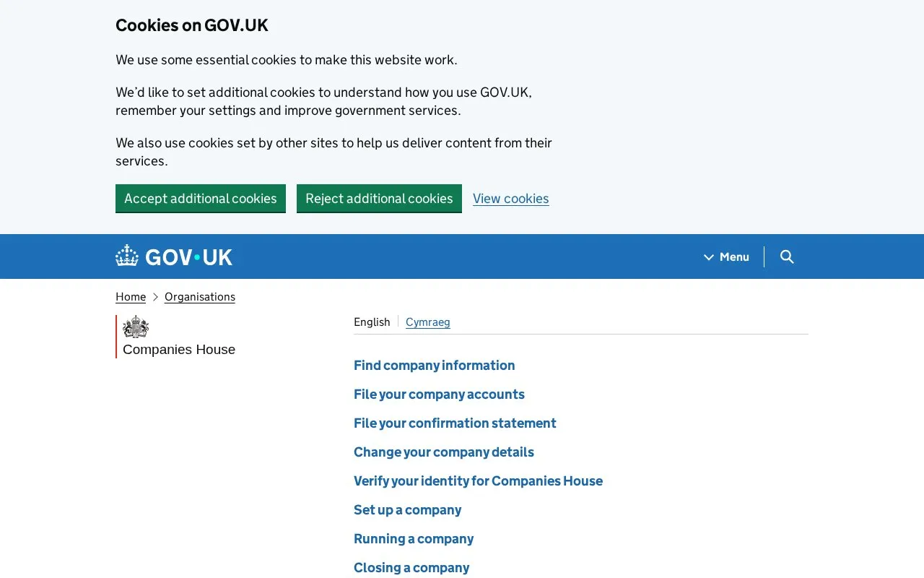Open the search magnifying glass icon

[x=787, y=256]
